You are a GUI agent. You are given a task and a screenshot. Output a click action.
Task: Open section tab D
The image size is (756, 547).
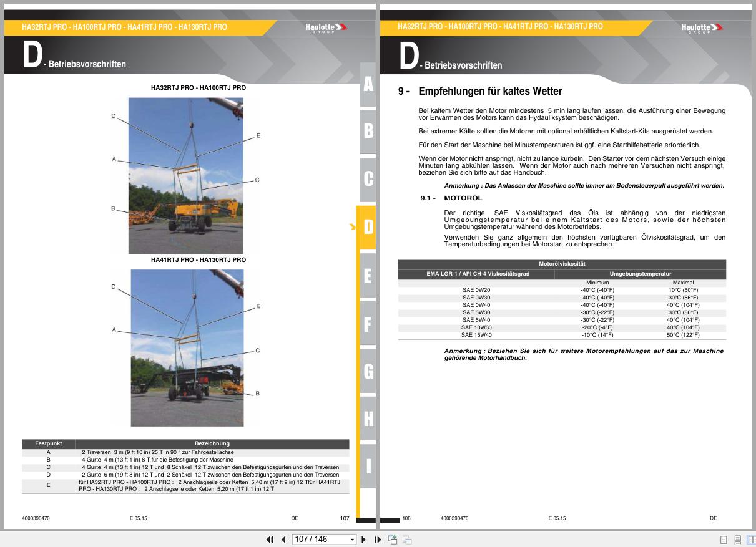[368, 227]
